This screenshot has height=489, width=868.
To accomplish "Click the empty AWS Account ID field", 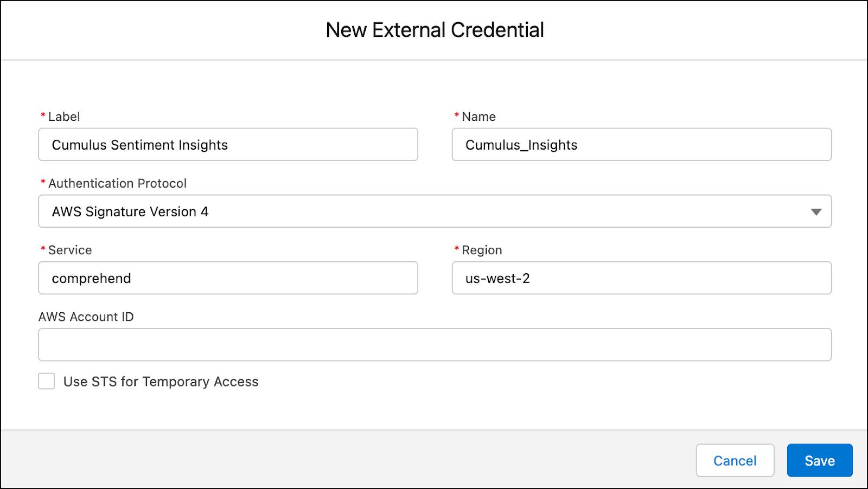I will pos(434,344).
